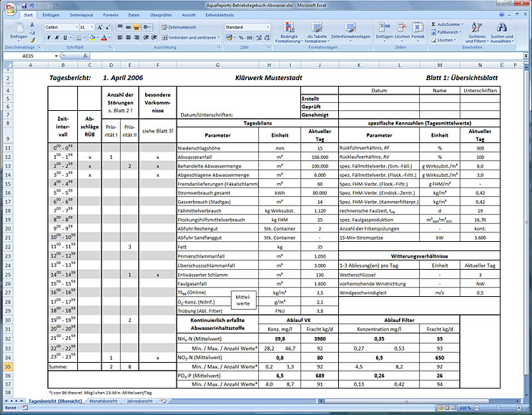
Task: Click AutoSumme sigma button
Action: (445, 24)
